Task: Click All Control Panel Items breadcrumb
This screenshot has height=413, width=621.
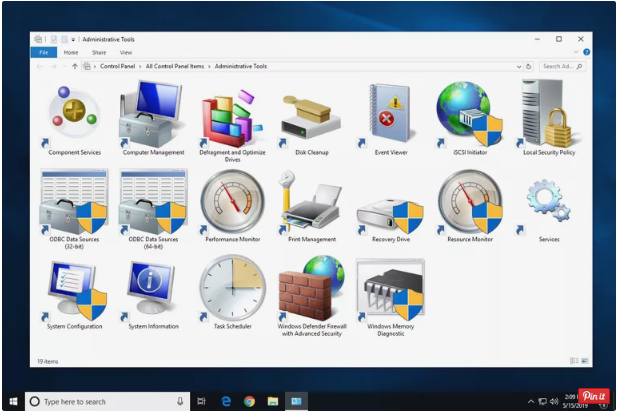Action: (175, 66)
